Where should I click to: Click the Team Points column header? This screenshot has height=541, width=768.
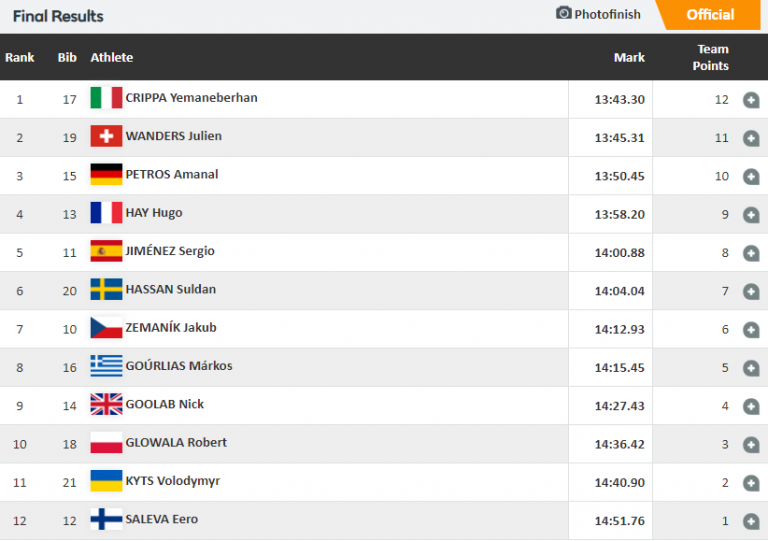[712, 58]
